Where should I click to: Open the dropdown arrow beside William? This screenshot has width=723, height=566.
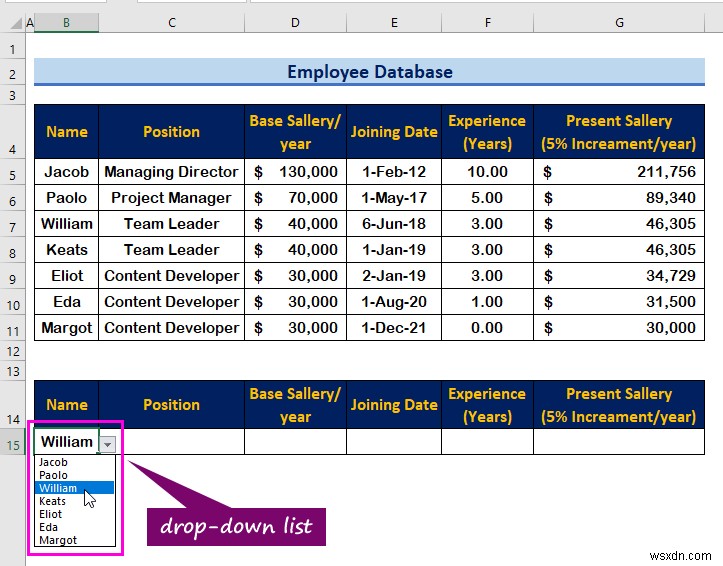point(107,444)
